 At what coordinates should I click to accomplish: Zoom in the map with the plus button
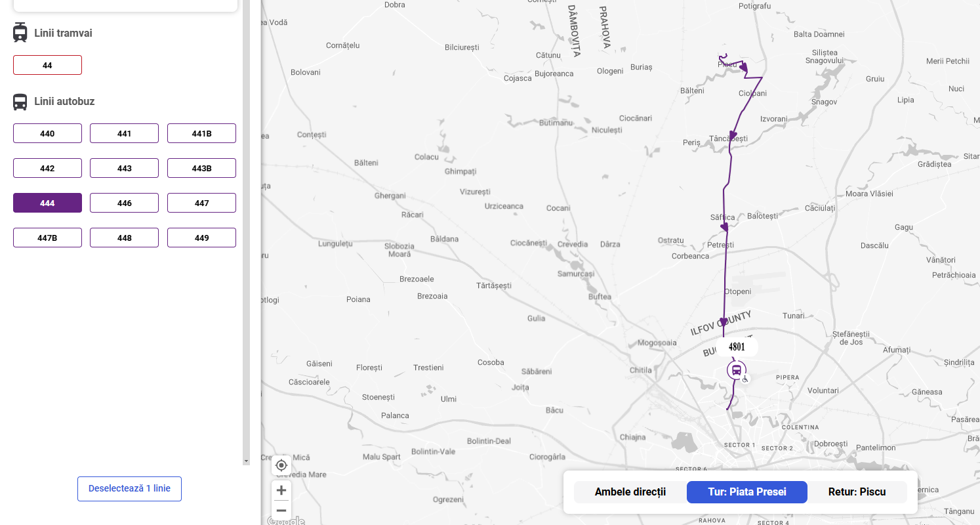point(281,490)
